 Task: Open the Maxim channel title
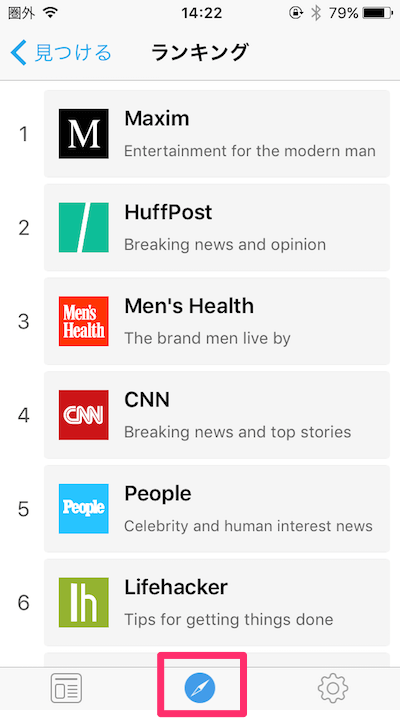(157, 119)
